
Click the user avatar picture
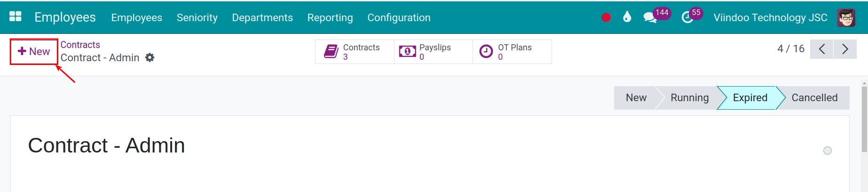[846, 17]
